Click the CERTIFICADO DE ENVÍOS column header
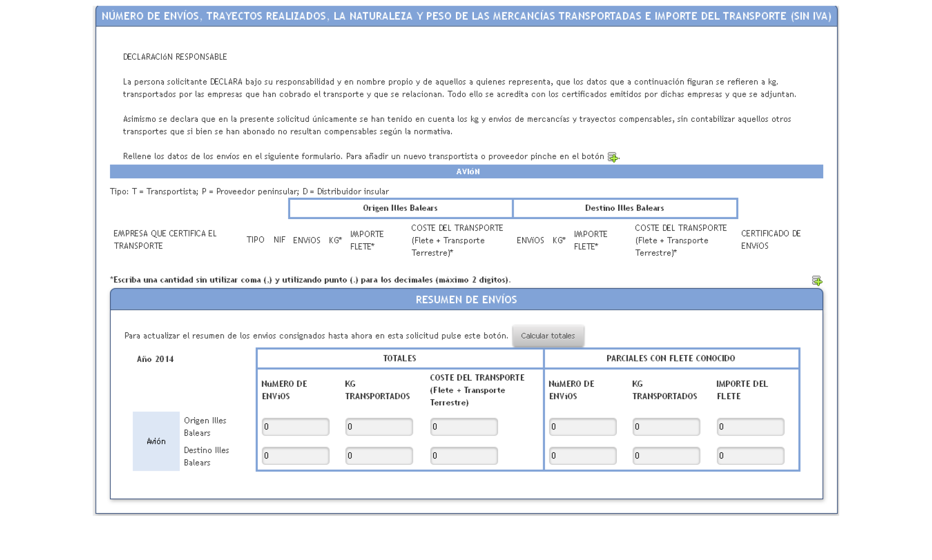Image resolution: width=932 pixels, height=560 pixels. [x=771, y=240]
